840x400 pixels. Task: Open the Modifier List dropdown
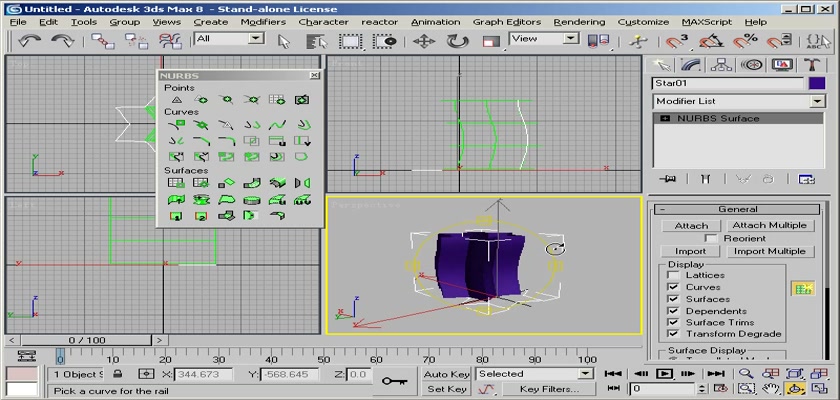click(817, 101)
